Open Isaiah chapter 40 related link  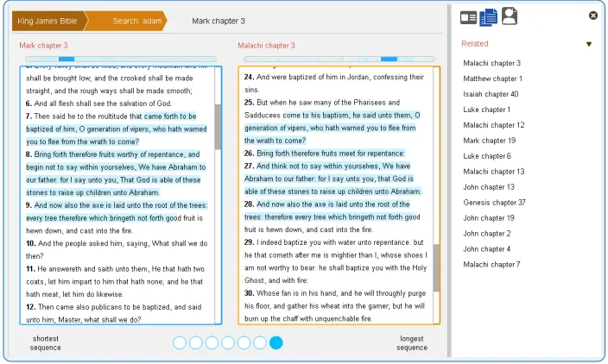[491, 94]
